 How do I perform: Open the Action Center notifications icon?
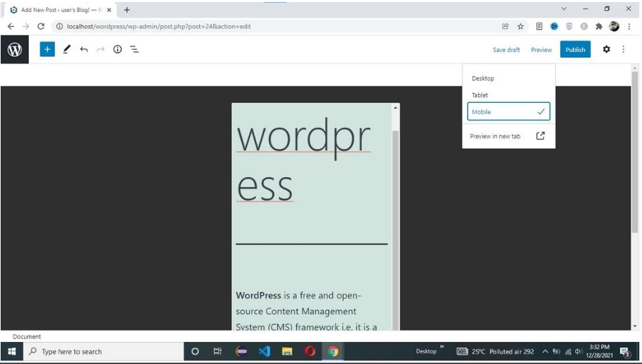(x=625, y=352)
